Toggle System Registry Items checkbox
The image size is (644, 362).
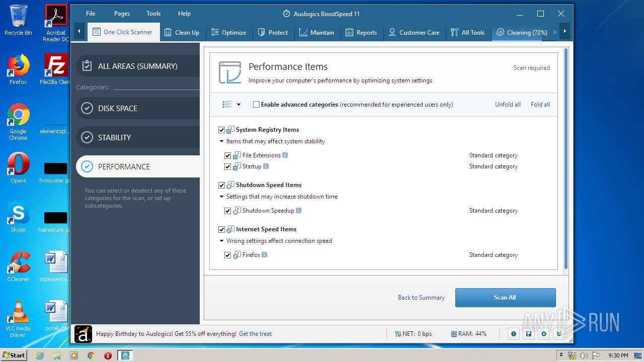(221, 130)
